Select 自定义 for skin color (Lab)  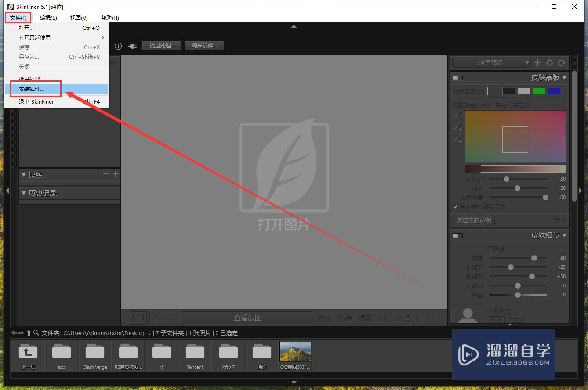pos(522,105)
